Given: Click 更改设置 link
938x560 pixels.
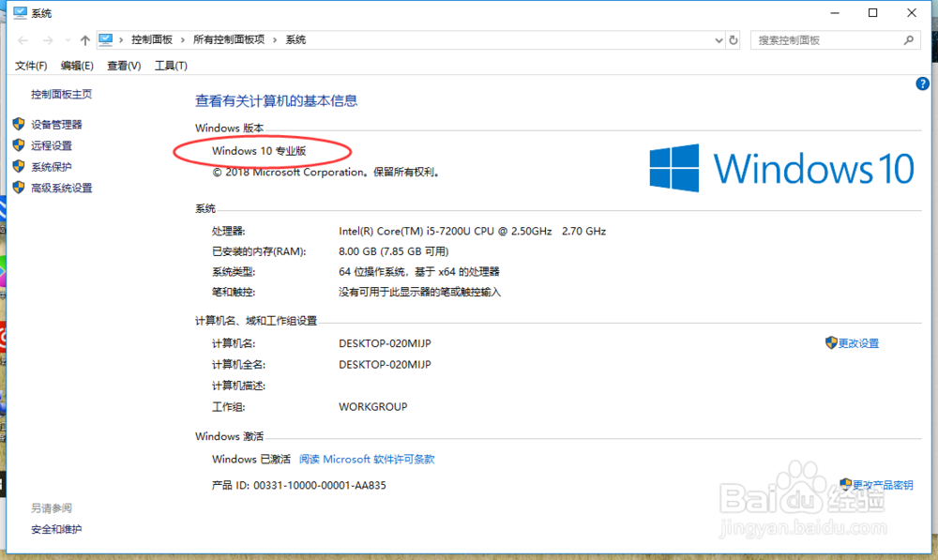Looking at the screenshot, I should click(858, 343).
